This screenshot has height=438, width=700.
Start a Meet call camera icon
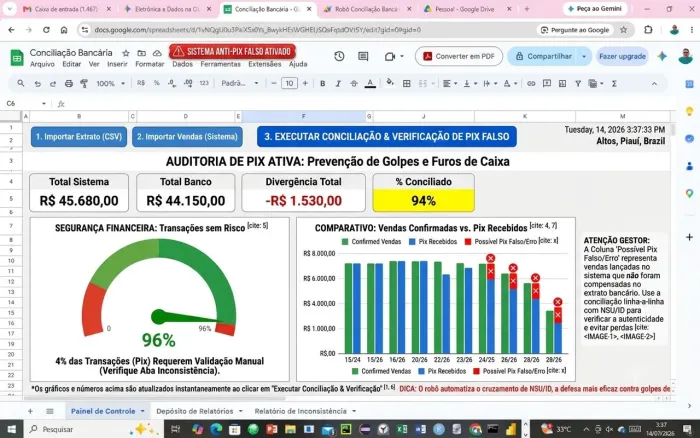[x=390, y=56]
